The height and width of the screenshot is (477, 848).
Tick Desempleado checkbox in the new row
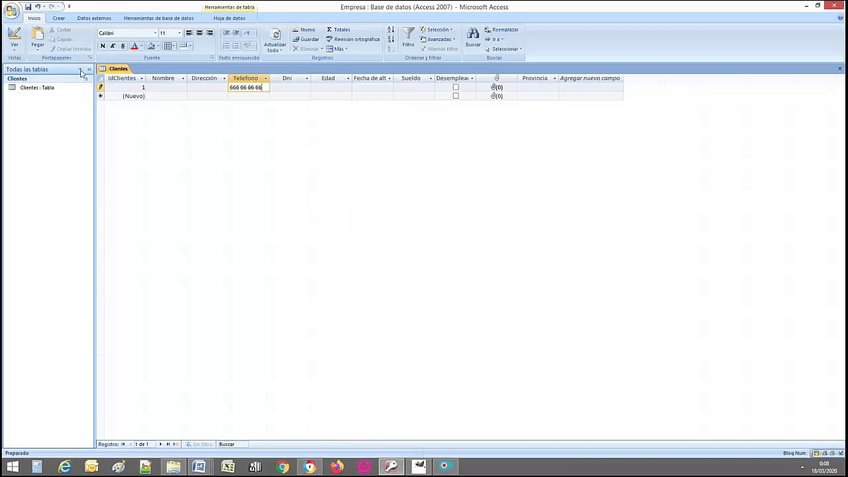[x=456, y=96]
